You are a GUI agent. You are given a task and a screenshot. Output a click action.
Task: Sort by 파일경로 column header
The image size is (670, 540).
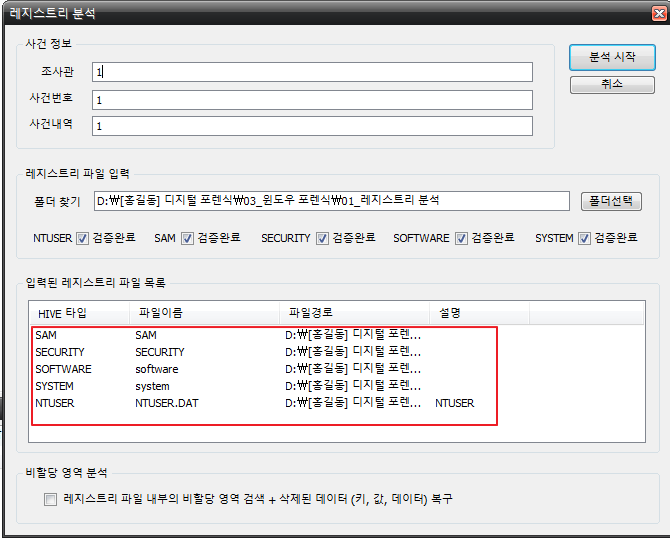click(354, 313)
